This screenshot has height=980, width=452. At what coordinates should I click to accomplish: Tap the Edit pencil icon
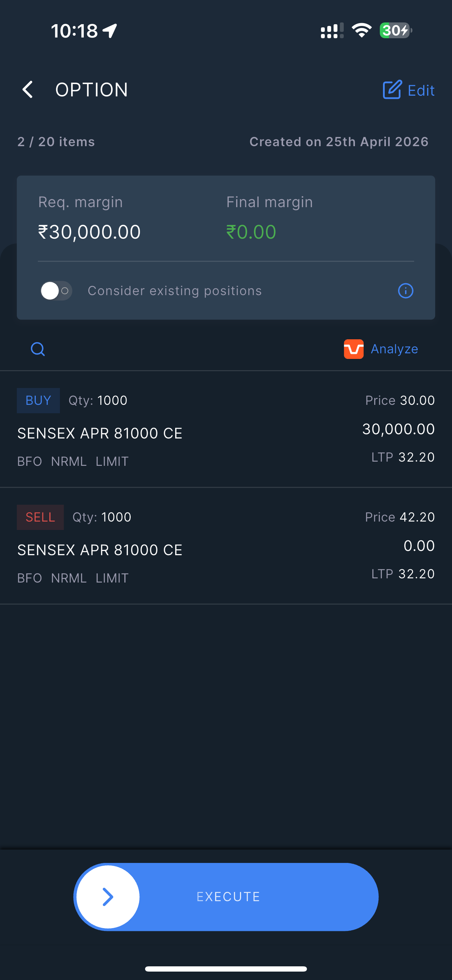(x=392, y=90)
